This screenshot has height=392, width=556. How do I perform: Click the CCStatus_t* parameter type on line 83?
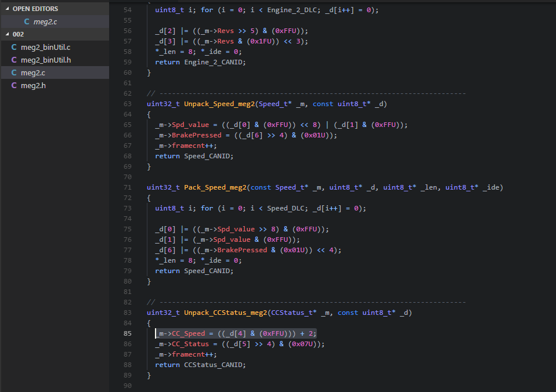294,313
